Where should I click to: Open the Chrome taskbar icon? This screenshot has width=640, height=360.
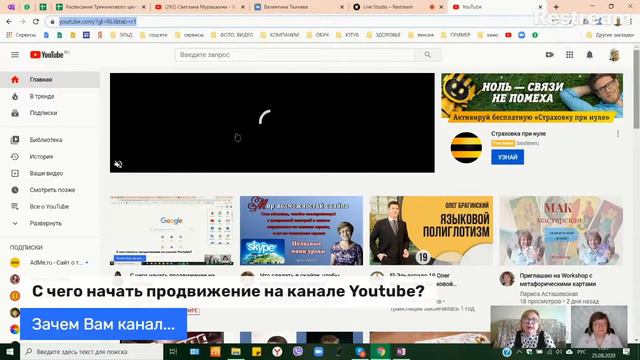pos(381,351)
